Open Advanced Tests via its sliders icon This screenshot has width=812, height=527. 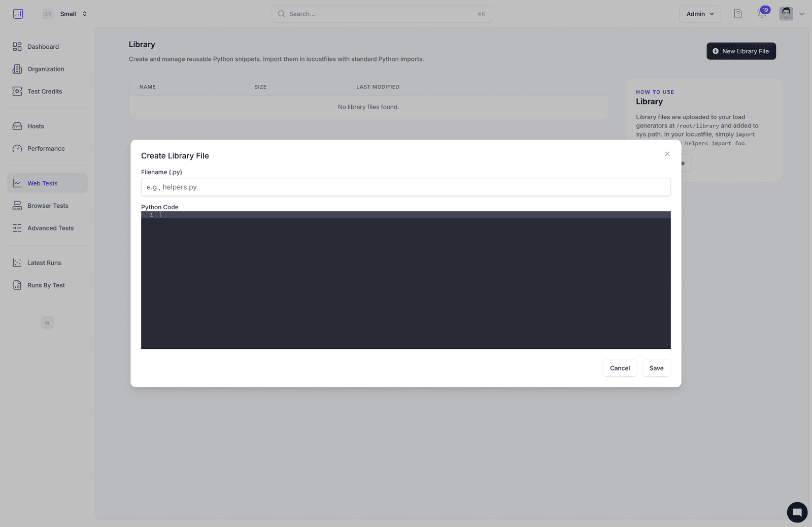[17, 228]
